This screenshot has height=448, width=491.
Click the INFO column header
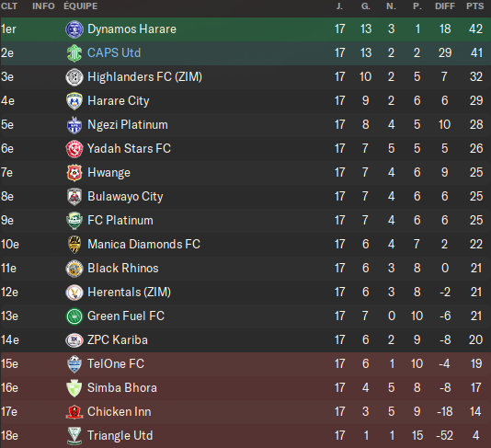pyautogui.click(x=43, y=6)
